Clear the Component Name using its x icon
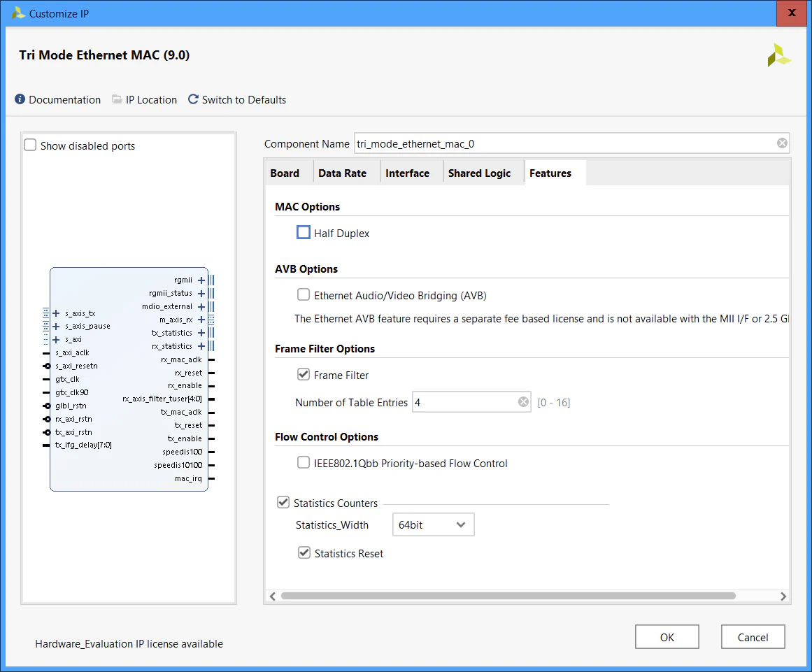Viewport: 812px width, 672px height. [x=782, y=143]
